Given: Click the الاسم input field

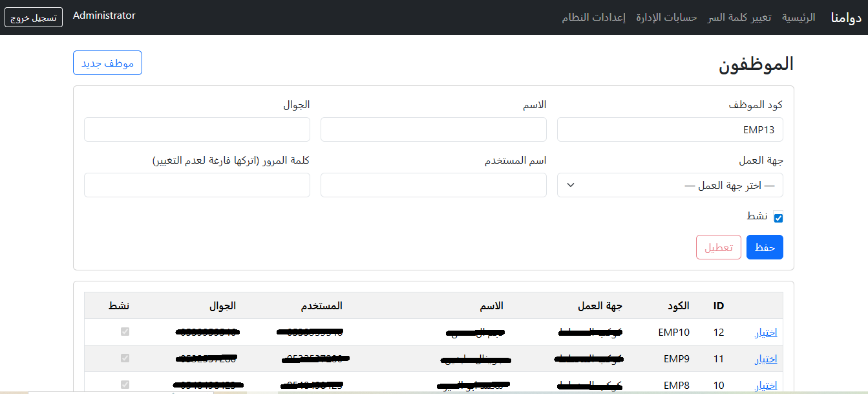Looking at the screenshot, I should [433, 129].
